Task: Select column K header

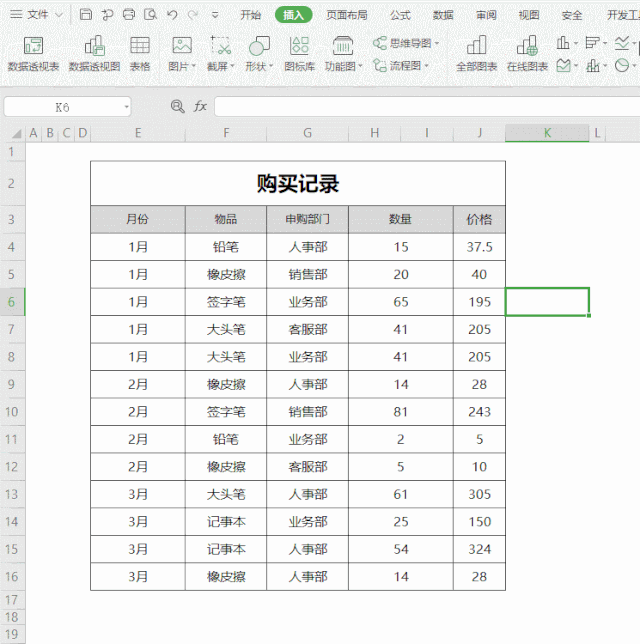Action: pos(547,133)
